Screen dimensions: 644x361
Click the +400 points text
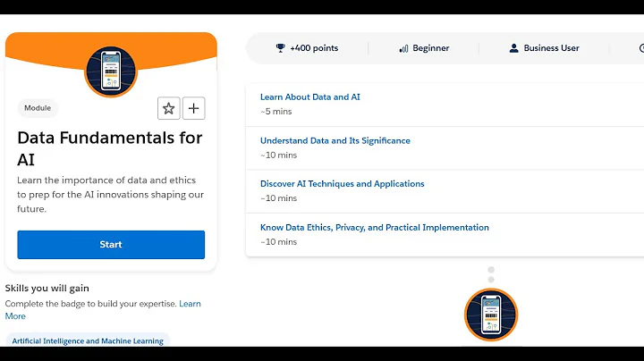(x=314, y=48)
